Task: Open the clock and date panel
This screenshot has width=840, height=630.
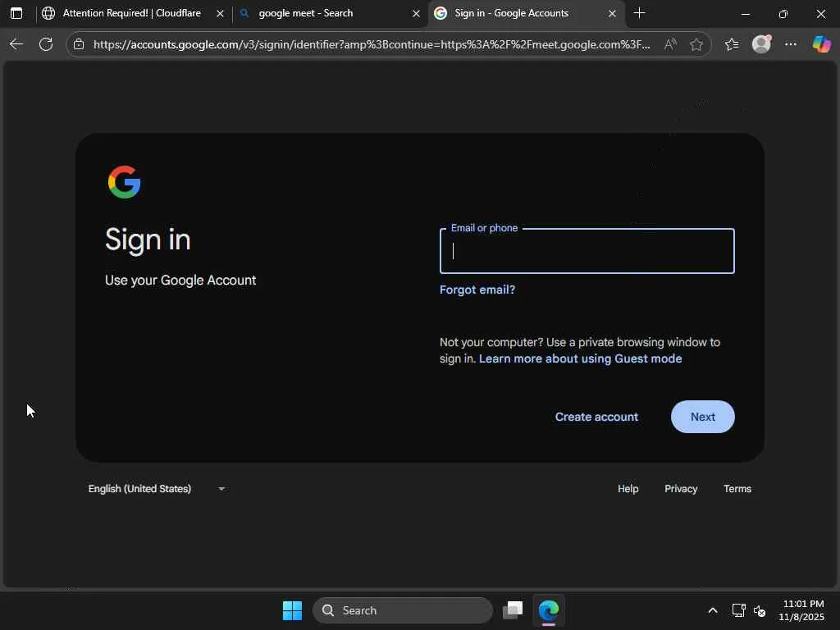Action: click(801, 610)
